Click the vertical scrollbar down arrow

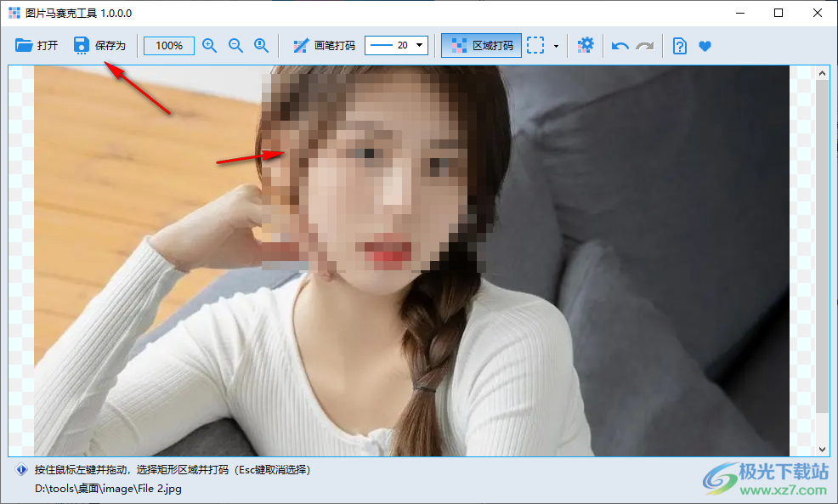(822, 450)
